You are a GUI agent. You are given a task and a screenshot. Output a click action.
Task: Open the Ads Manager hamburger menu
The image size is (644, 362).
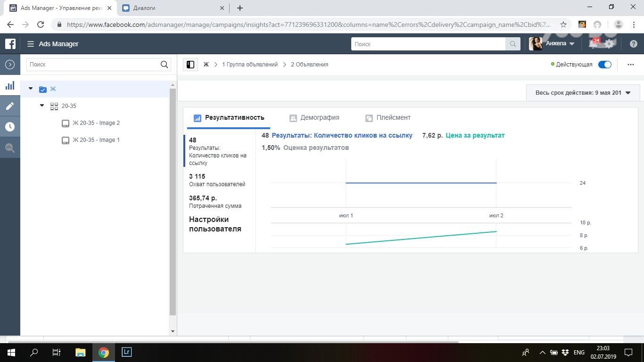(31, 44)
